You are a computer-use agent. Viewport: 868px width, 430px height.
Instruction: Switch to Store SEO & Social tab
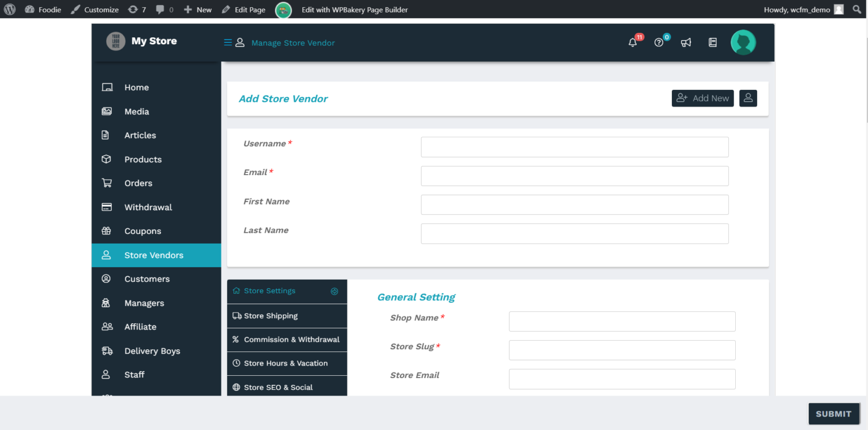(287, 387)
